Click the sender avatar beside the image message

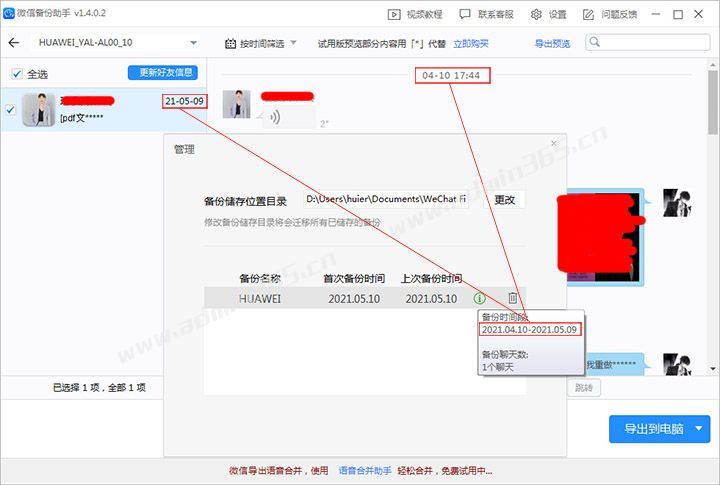tap(677, 203)
